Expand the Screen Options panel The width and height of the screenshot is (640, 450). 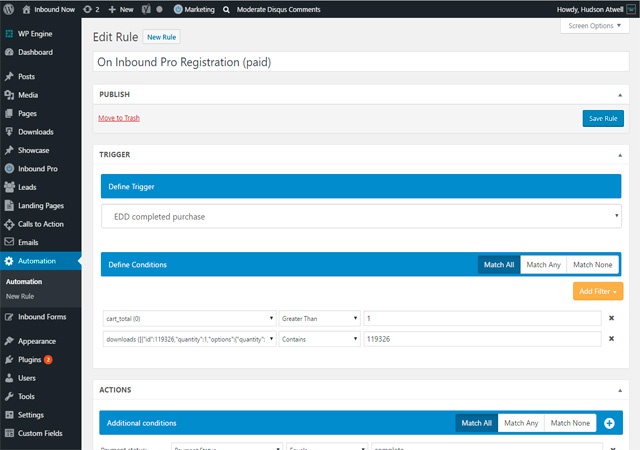[x=595, y=26]
